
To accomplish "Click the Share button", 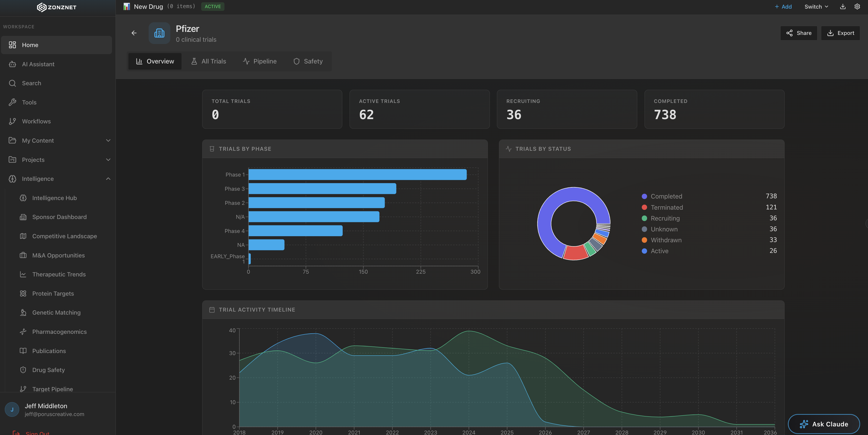I will tap(798, 33).
